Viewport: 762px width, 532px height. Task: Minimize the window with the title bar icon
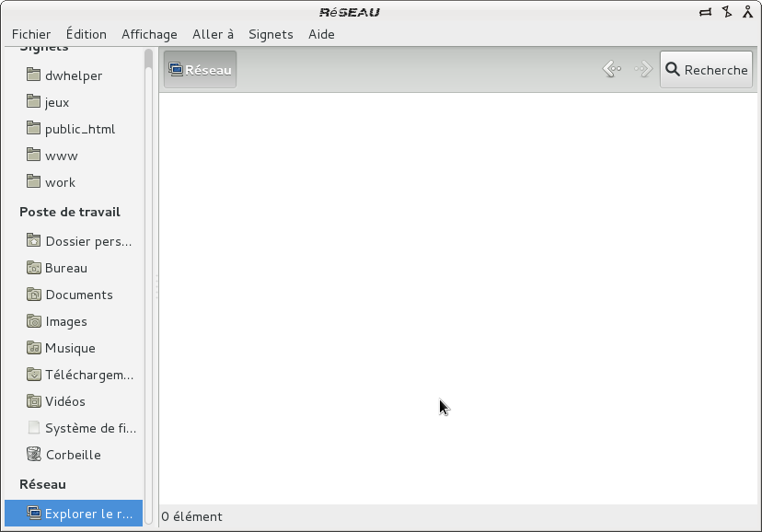[x=705, y=12]
